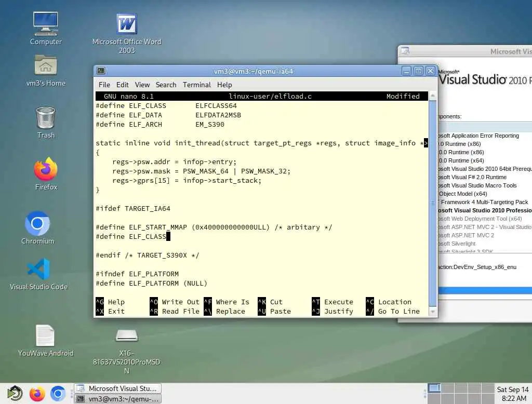Switch to vm3@vm3:~/qemu terminal taskbar button

point(117,399)
